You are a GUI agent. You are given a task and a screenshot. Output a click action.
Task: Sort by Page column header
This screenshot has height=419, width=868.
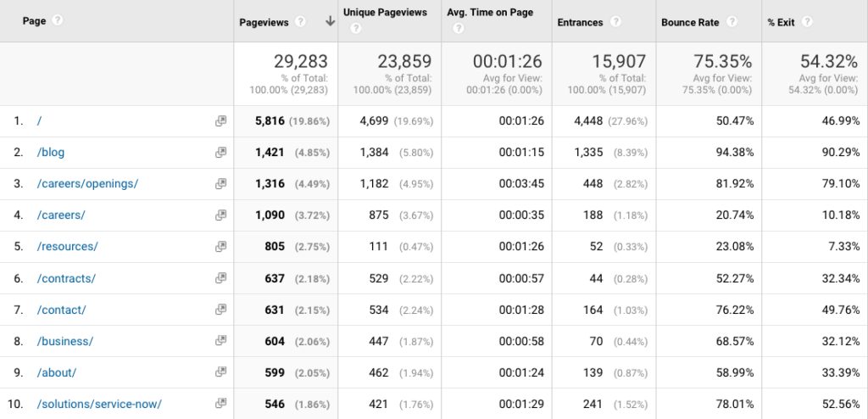[34, 21]
